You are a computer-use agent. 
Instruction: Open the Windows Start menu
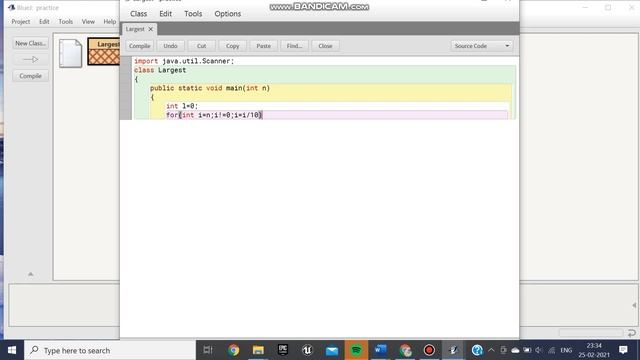[12, 350]
